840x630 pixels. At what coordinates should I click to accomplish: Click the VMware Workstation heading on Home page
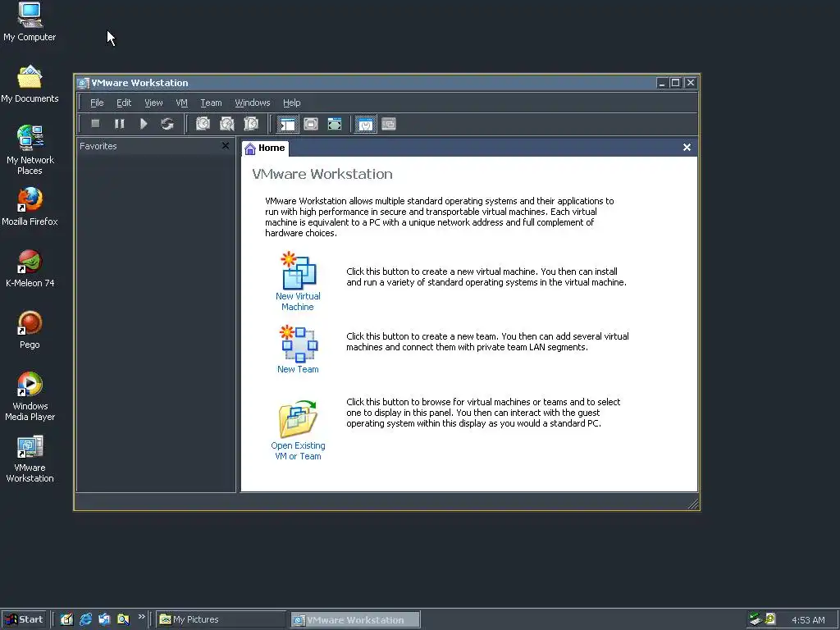pos(322,174)
